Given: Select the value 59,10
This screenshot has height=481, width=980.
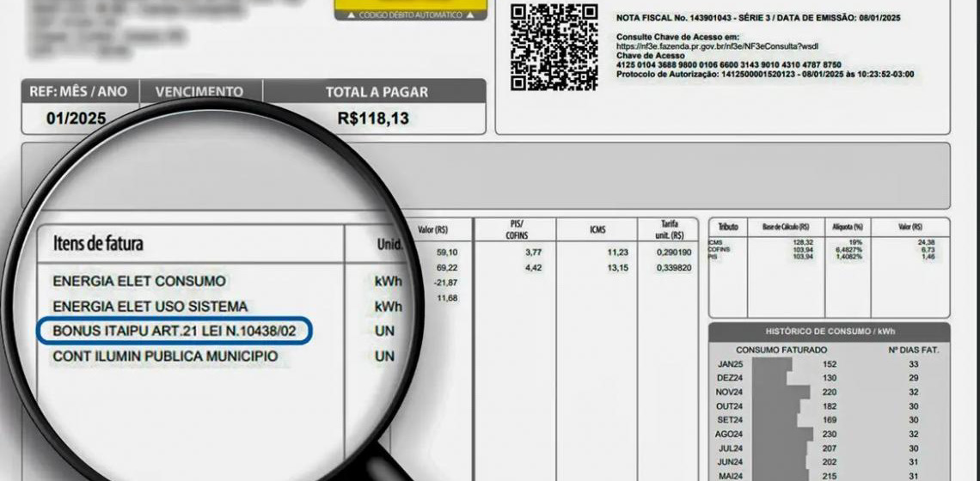Looking at the screenshot, I should tap(447, 253).
